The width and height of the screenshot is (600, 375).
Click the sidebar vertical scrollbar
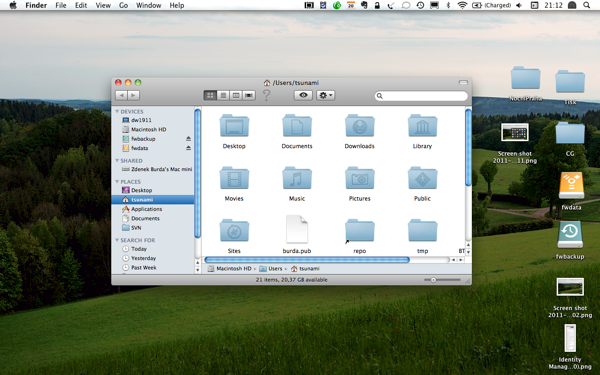click(x=197, y=173)
